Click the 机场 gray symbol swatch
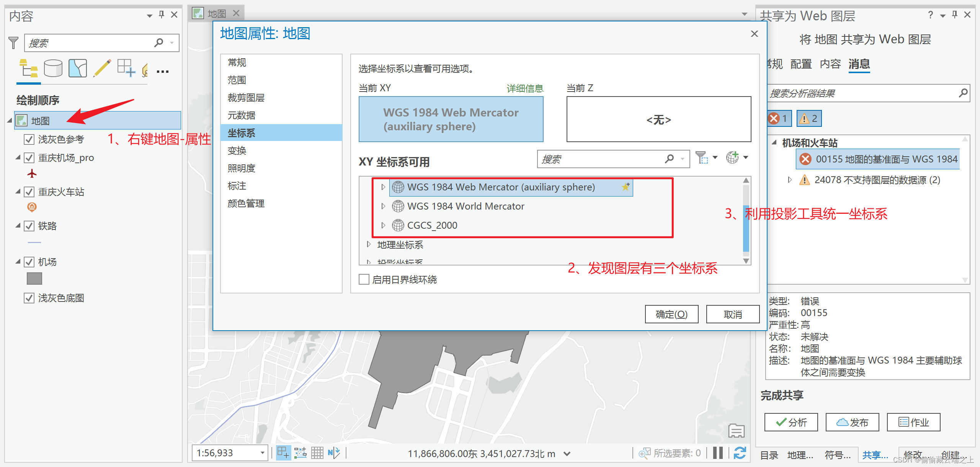This screenshot has height=467, width=980. [34, 279]
